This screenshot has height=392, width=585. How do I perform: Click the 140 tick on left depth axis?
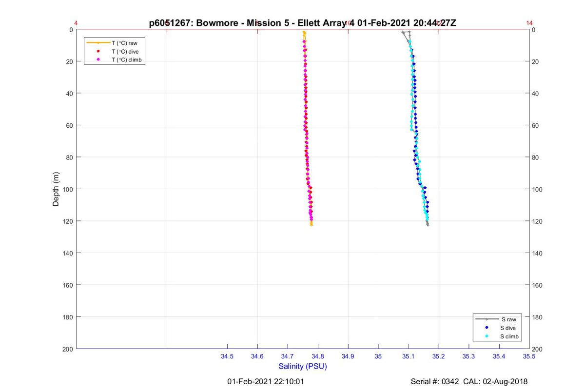pyautogui.click(x=68, y=253)
